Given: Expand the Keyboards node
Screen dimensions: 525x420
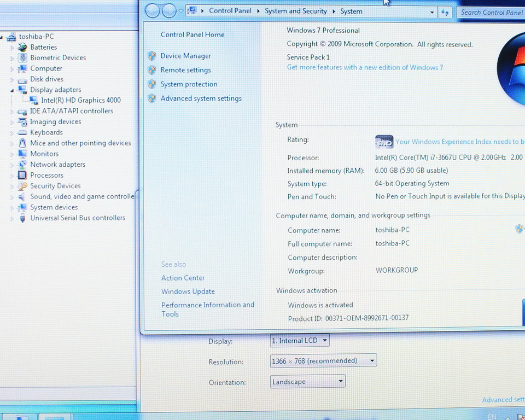Looking at the screenshot, I should coord(13,133).
